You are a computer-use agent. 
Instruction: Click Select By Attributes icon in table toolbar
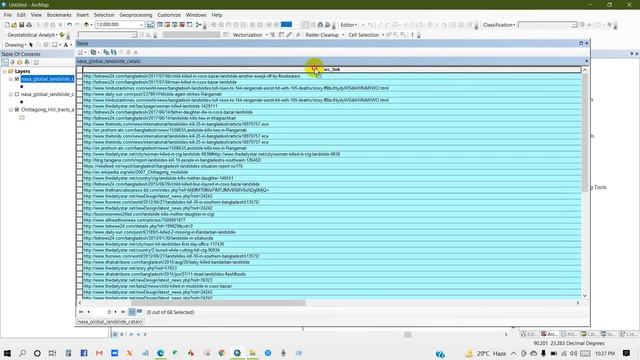pyautogui.click(x=106, y=52)
